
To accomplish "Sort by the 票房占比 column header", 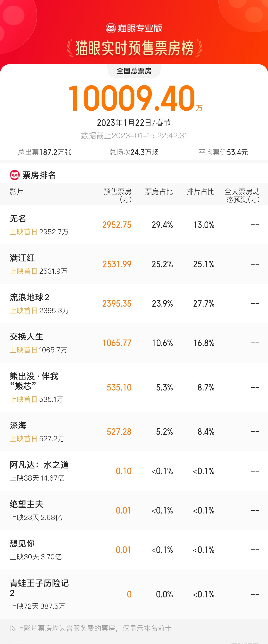I will (x=159, y=192).
